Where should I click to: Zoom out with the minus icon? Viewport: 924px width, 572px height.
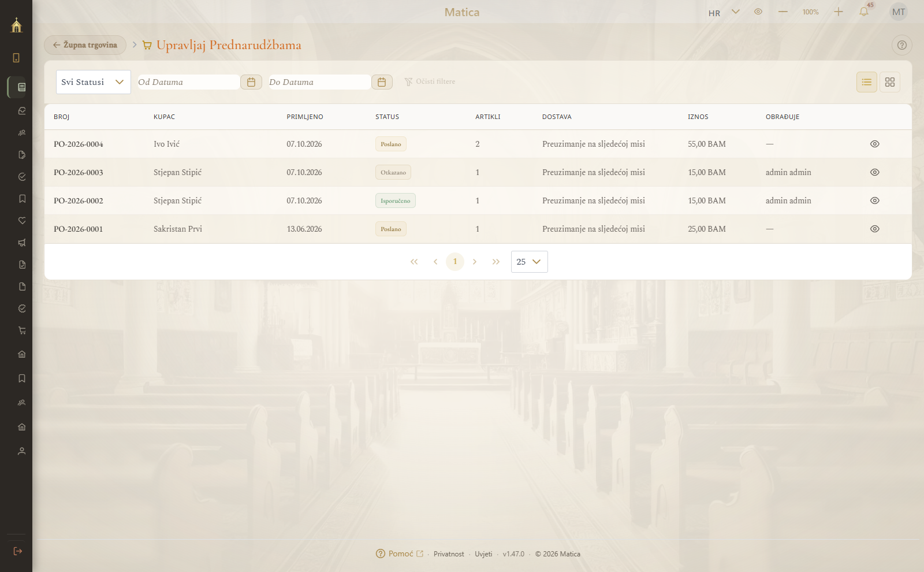tap(783, 12)
